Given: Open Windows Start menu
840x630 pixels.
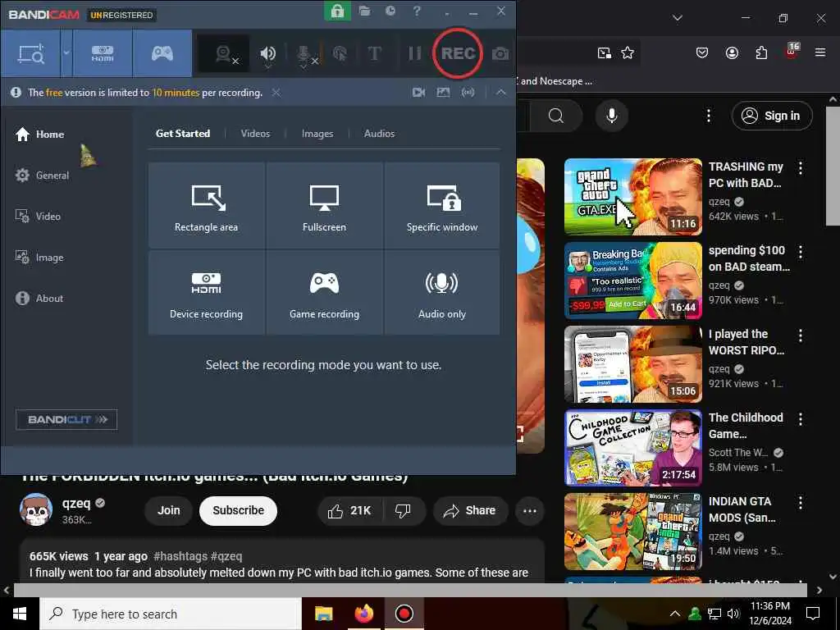Looking at the screenshot, I should tap(20, 614).
